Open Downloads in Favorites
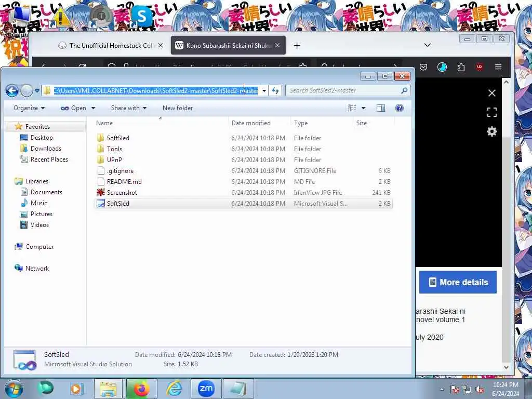The image size is (532, 399). click(46, 148)
